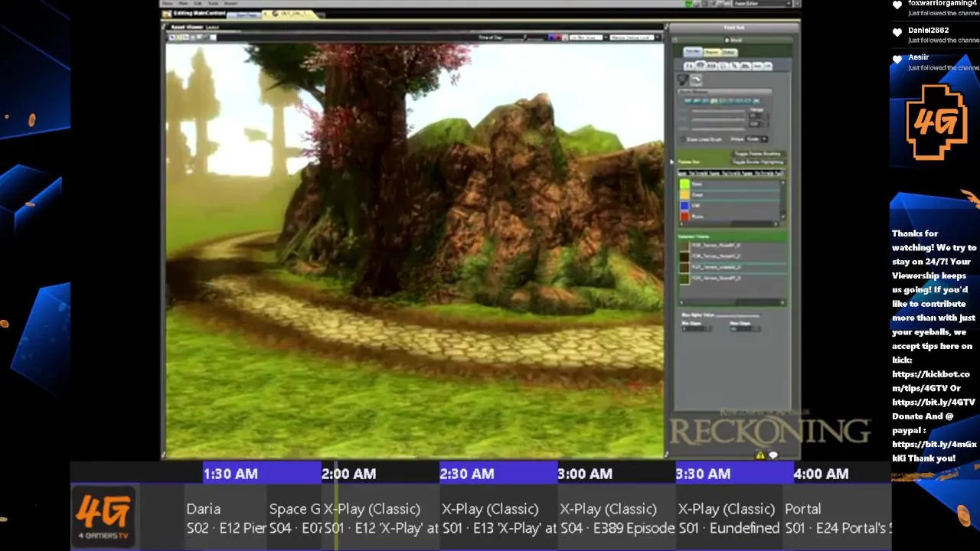Click the heart icon beside Aesiir
Viewport: 980px width, 551px height.
click(897, 59)
